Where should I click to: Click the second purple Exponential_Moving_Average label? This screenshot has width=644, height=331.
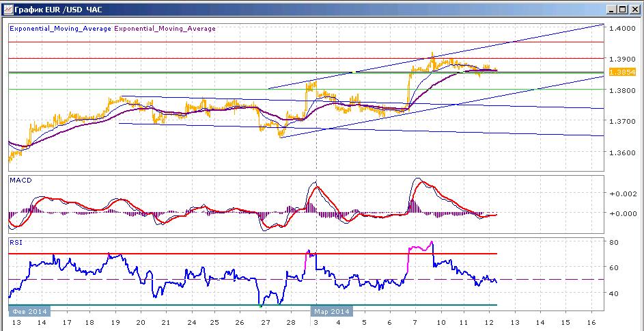[x=165, y=28]
